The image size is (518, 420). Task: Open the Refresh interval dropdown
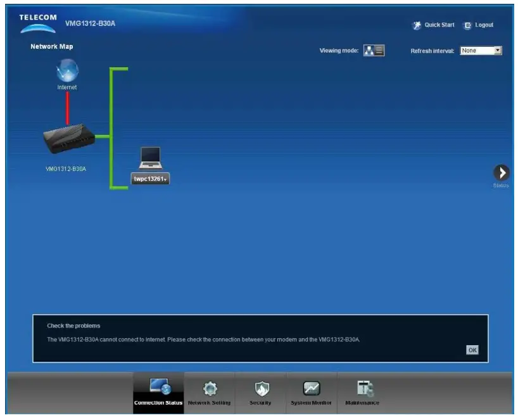click(481, 51)
